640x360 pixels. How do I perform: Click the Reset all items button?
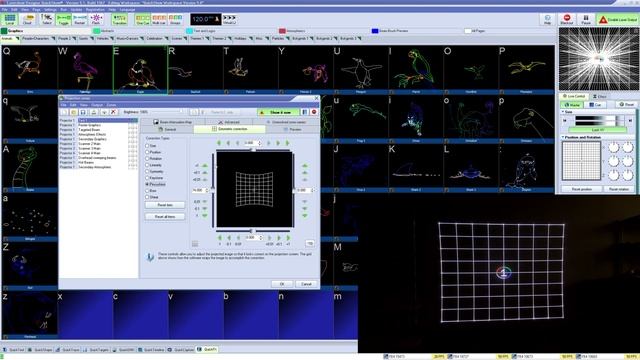165,216
